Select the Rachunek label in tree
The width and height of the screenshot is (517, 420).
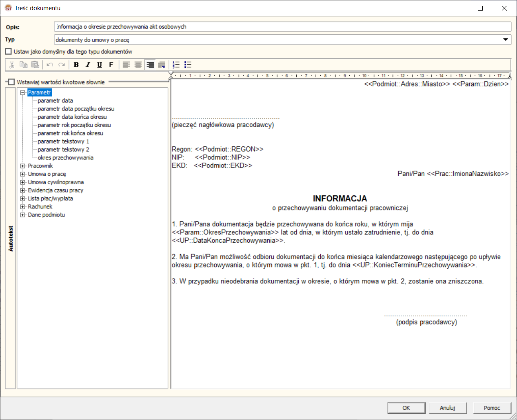[x=40, y=207]
